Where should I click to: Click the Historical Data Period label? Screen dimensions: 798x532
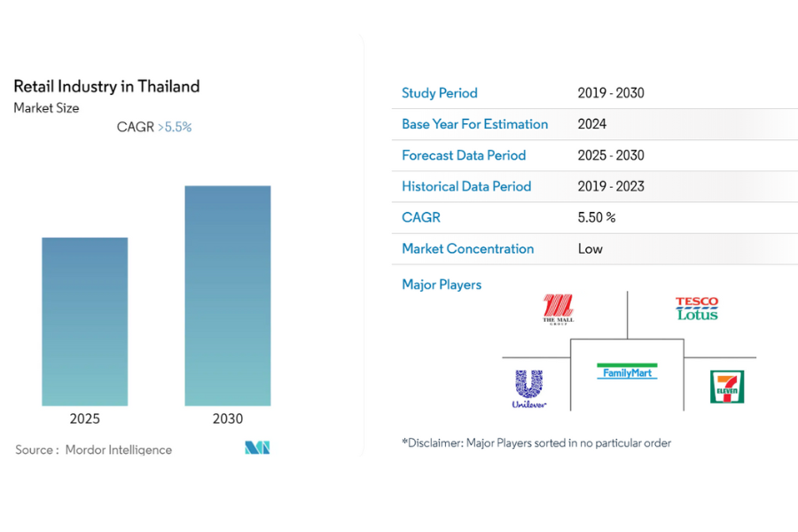[466, 186]
